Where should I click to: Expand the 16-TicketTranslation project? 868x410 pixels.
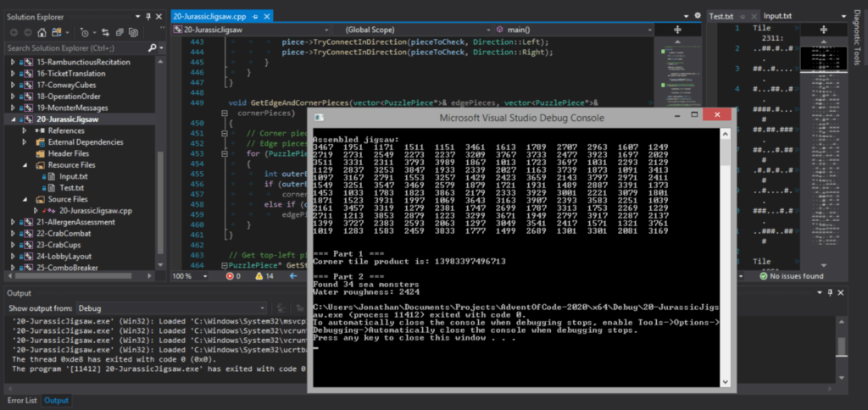(x=14, y=74)
